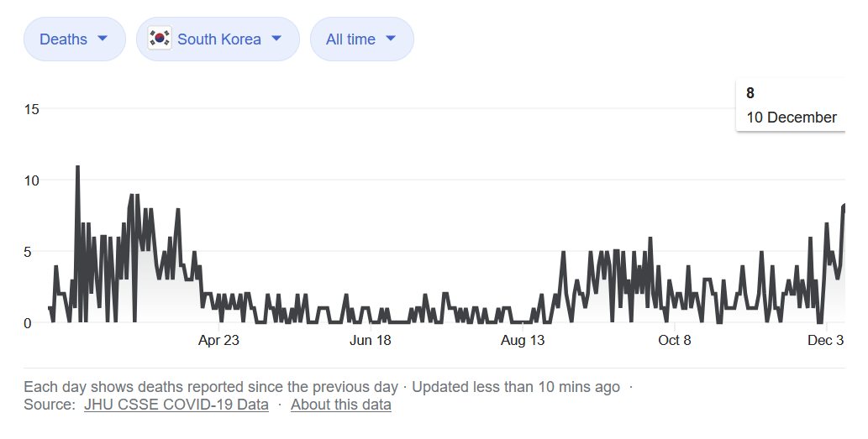This screenshot has height=439, width=868.
Task: Click the Aug 13 axis label
Action: click(523, 340)
